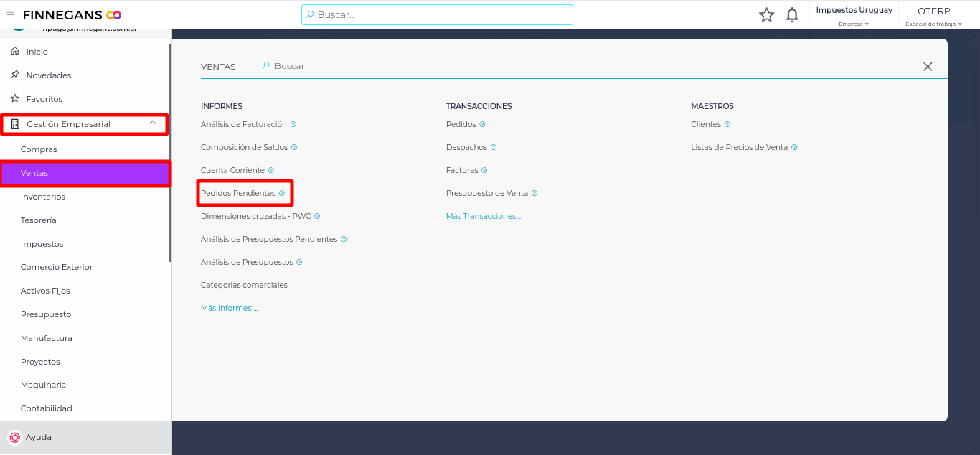Select Activos Fijos in sidebar
The width and height of the screenshot is (980, 455).
(45, 291)
